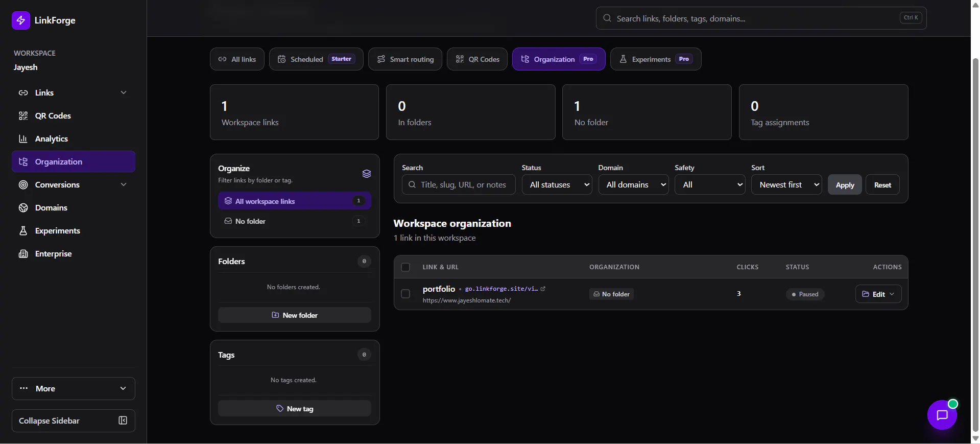Create a New tag
The image size is (980, 444).
pyautogui.click(x=295, y=409)
